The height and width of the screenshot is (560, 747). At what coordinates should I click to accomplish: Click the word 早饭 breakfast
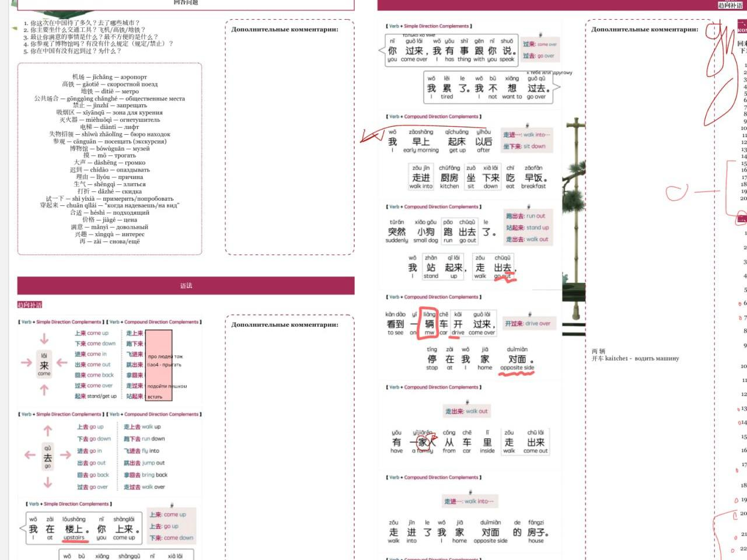tap(533, 177)
